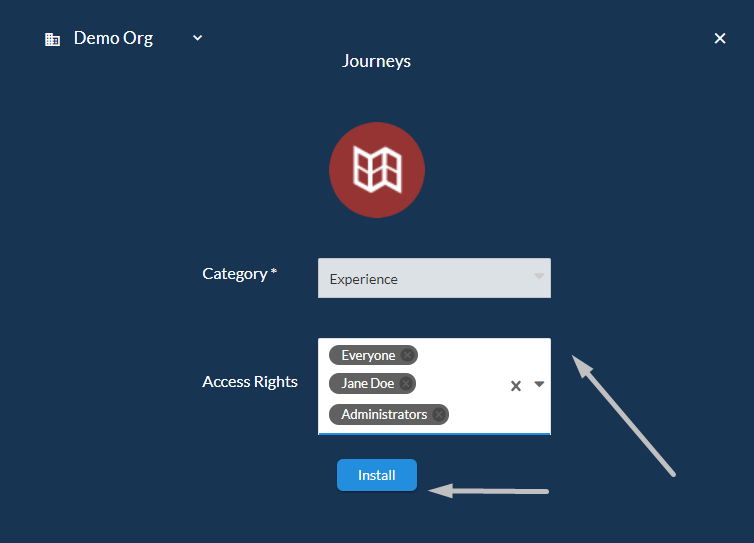The image size is (754, 543).
Task: Open the Category Experience dropdown
Action: pos(434,278)
